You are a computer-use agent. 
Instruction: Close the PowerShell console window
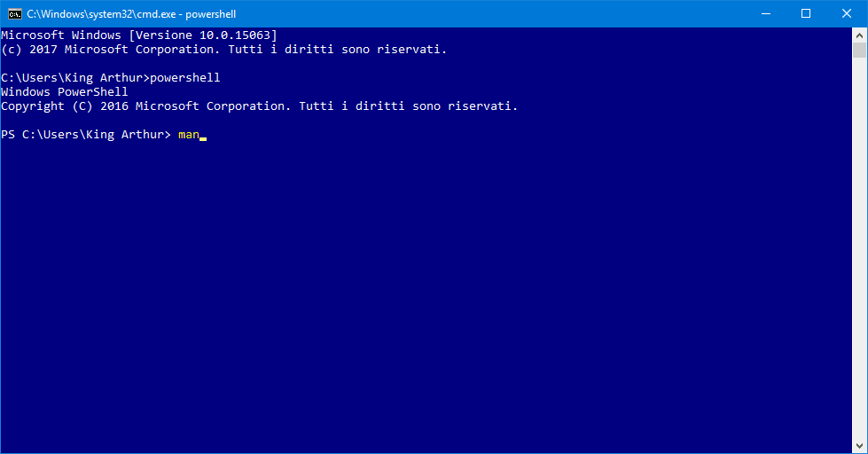tap(847, 13)
